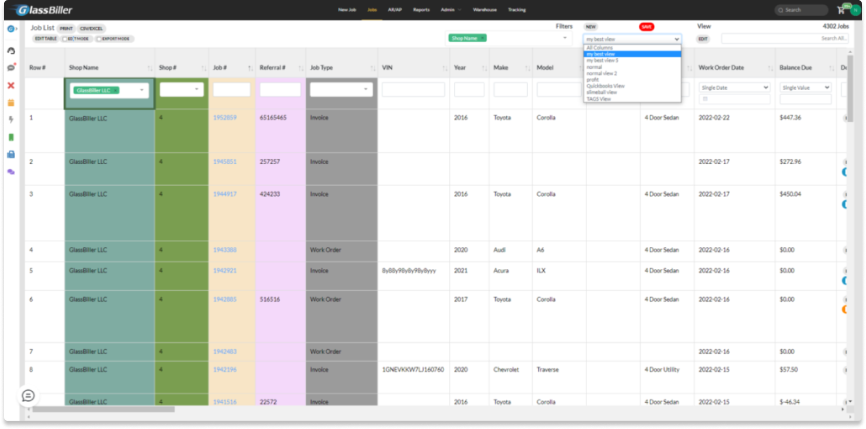Click the Shop Name column sort arrows

(149, 67)
